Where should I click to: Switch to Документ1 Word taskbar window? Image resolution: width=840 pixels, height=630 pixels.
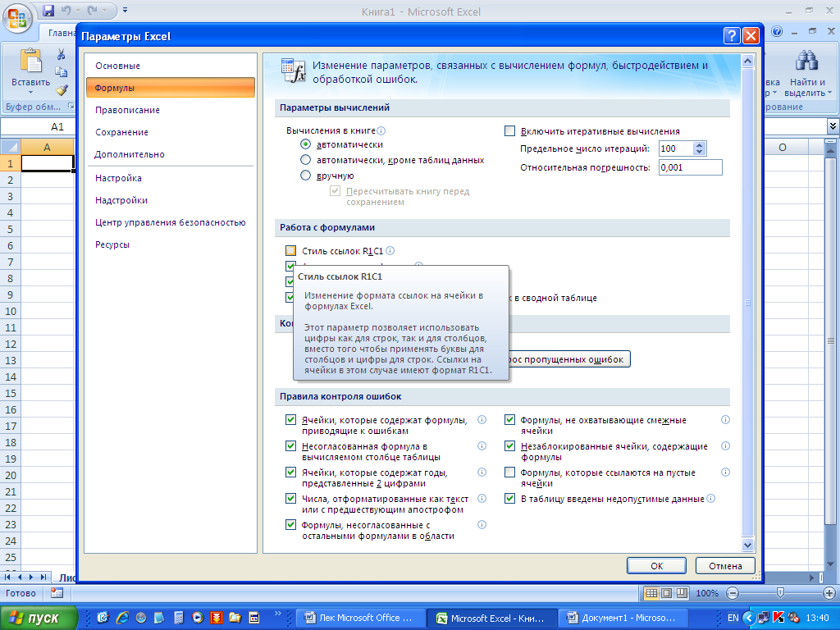tap(623, 618)
